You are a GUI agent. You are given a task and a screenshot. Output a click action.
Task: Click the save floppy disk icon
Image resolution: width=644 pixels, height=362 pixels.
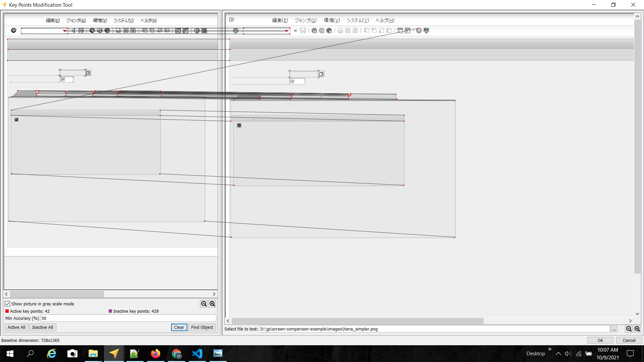tap(303, 31)
